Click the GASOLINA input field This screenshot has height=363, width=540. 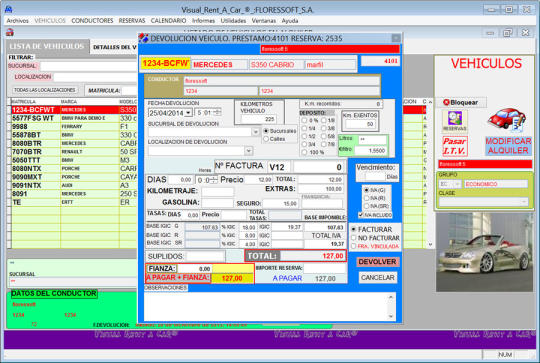pyautogui.click(x=218, y=203)
